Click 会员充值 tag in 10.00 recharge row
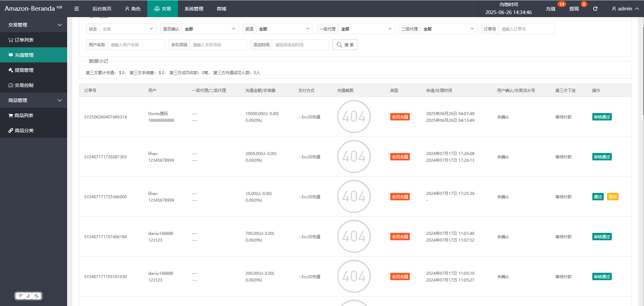Image resolution: width=644 pixels, height=306 pixels. click(400, 197)
